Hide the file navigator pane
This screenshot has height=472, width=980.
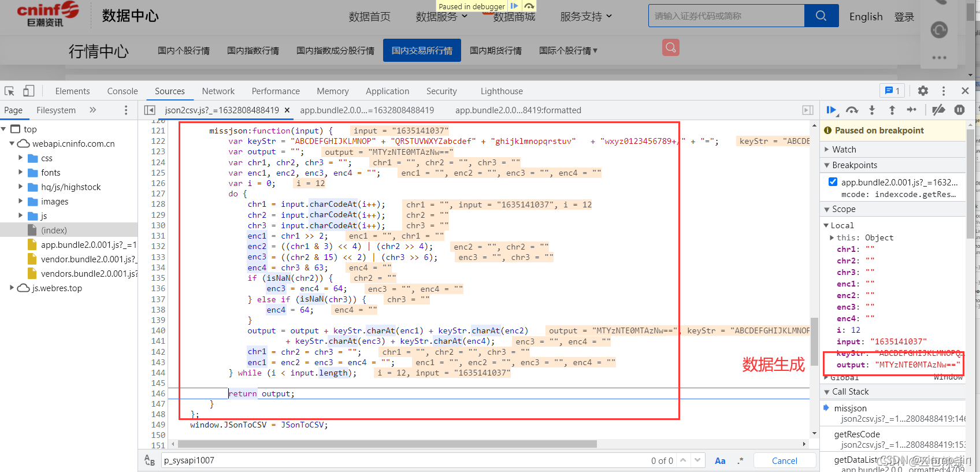point(150,110)
